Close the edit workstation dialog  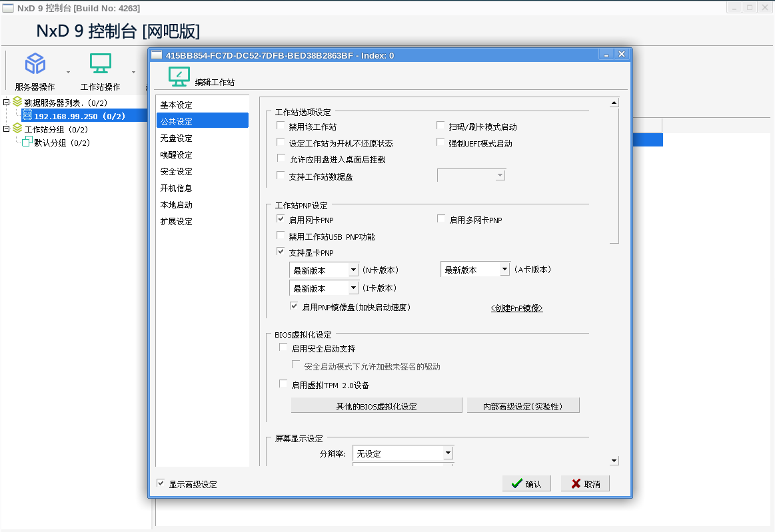pos(622,55)
